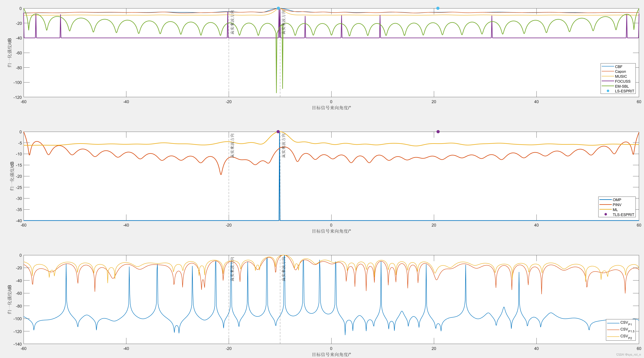Click the middle plot's y-axis label 归一化强度/dB
The height and width of the screenshot is (358, 644).
click(12, 176)
